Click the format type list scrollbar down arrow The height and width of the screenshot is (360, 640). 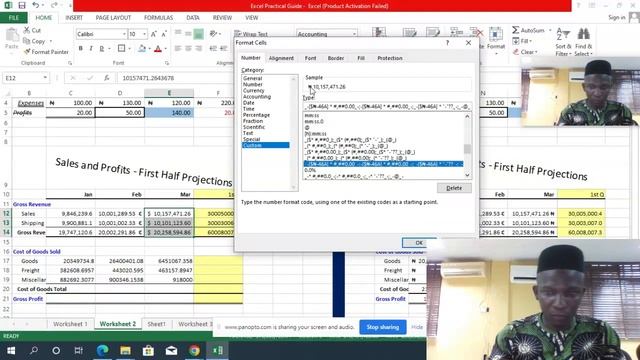point(467,176)
